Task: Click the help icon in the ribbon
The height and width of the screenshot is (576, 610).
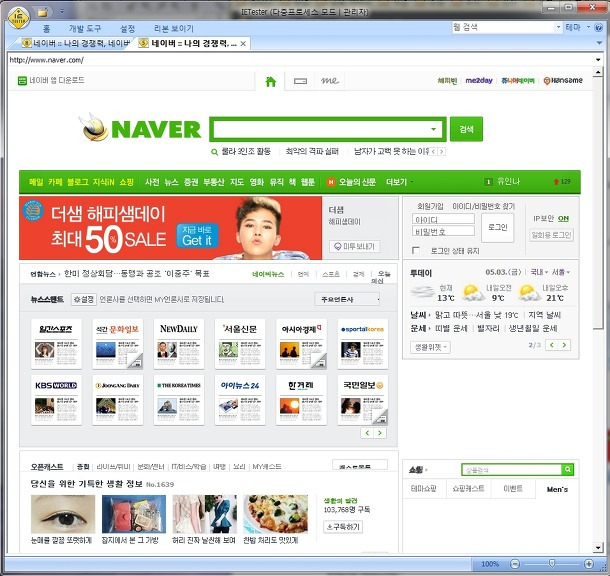Action: click(599, 27)
